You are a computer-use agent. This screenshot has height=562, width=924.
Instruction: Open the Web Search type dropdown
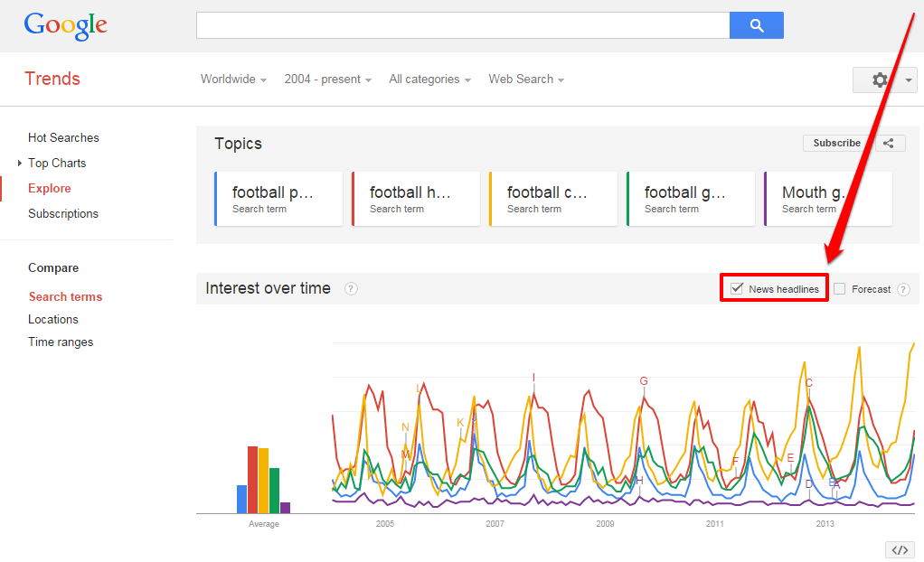526,79
